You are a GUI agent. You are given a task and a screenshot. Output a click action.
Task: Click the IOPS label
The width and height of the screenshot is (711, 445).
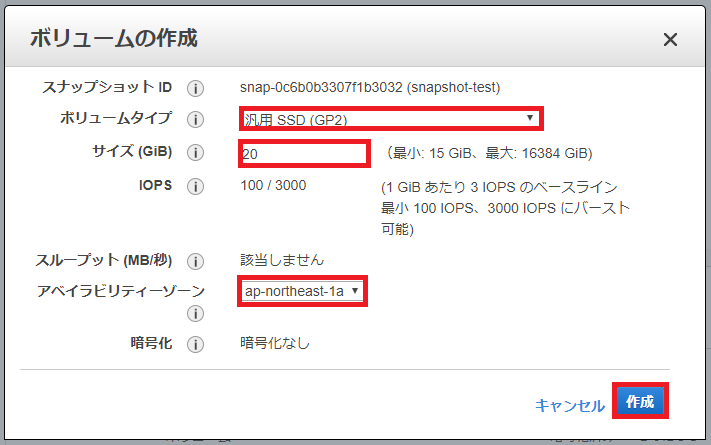tap(156, 186)
